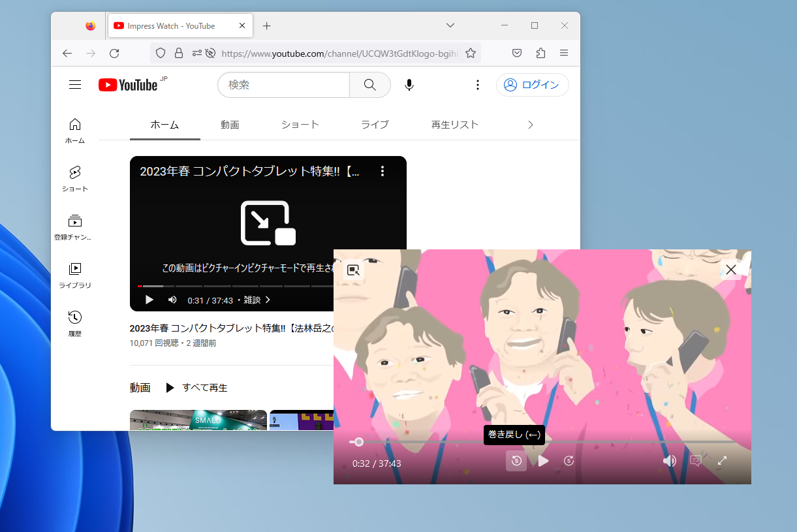The image size is (797, 532).
Task: Click the voice search microphone icon
Action: pyautogui.click(x=409, y=84)
